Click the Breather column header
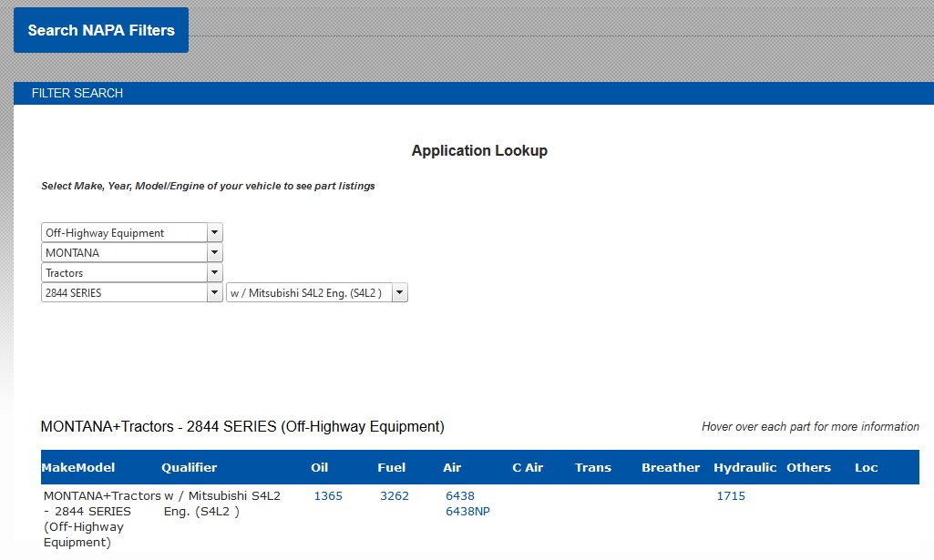The width and height of the screenshot is (934, 560). point(671,468)
